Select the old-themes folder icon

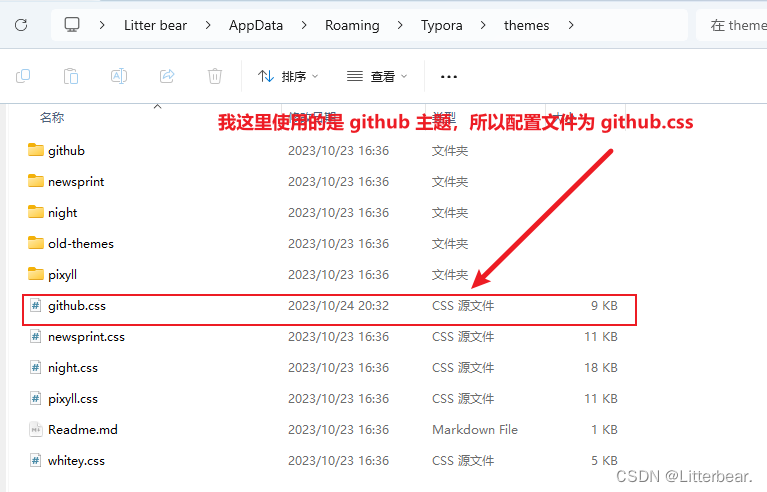click(x=36, y=243)
